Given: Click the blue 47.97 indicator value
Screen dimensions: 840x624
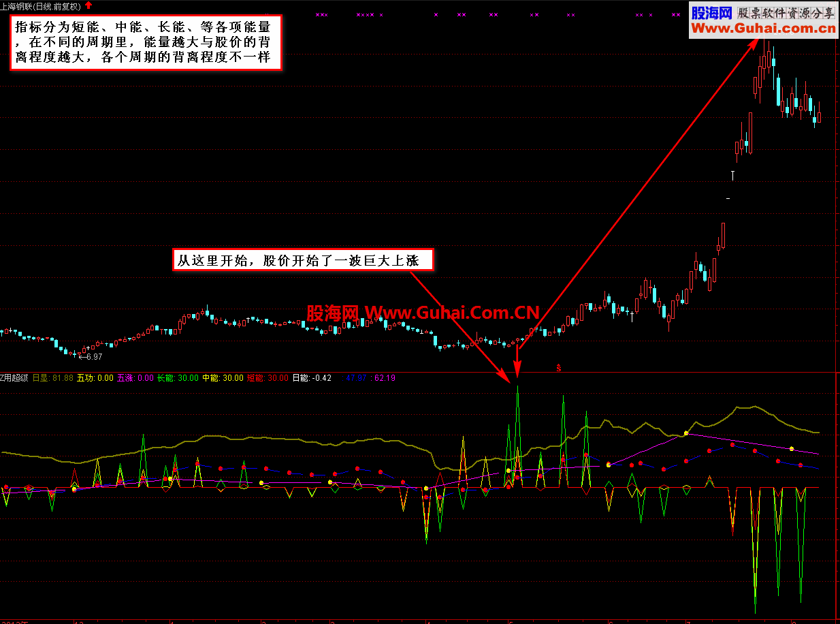Looking at the screenshot, I should [357, 377].
